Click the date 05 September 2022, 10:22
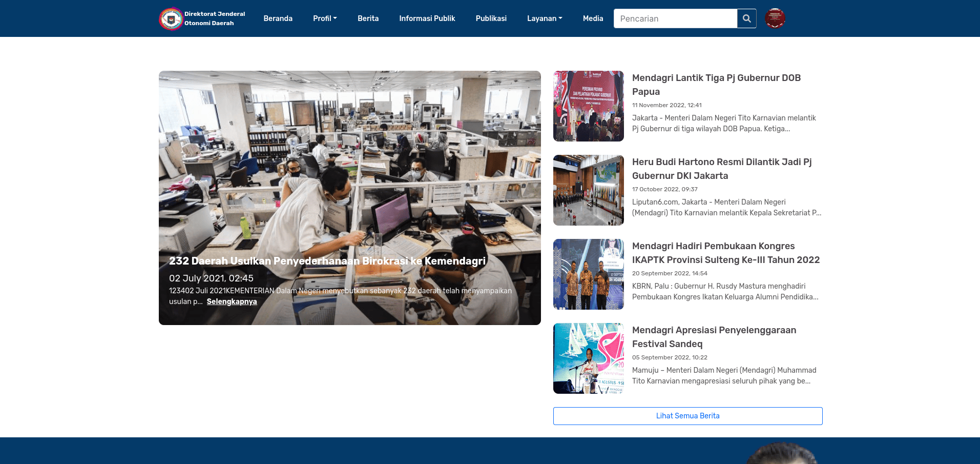This screenshot has width=980, height=464. [x=670, y=357]
